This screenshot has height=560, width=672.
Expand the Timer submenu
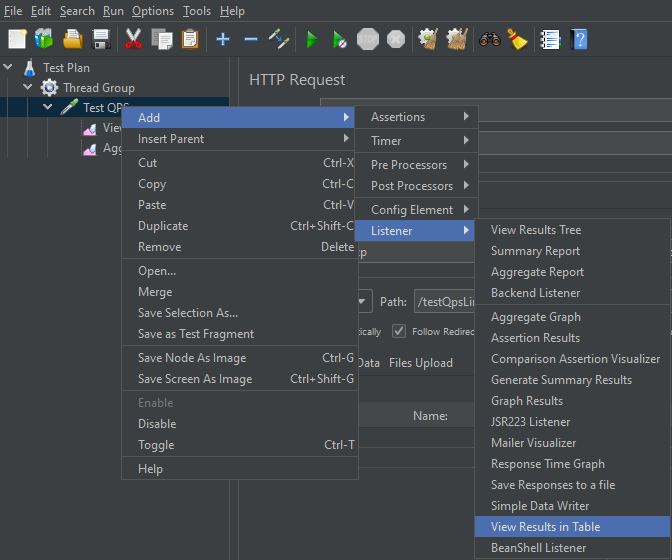pyautogui.click(x=416, y=141)
